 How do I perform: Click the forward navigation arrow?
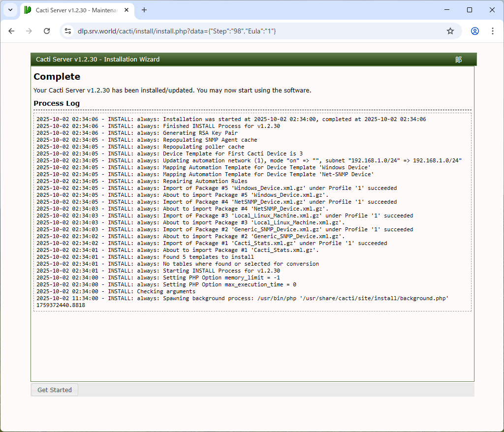point(29,31)
